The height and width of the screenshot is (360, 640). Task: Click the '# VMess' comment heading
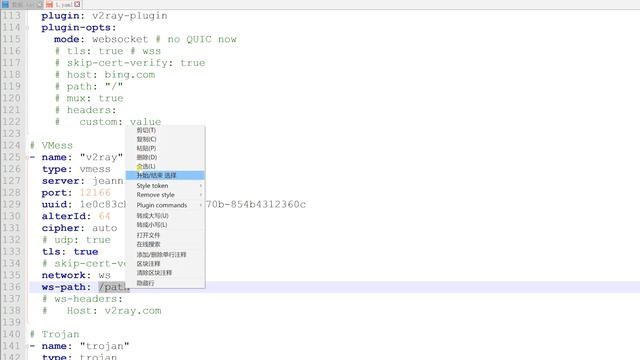[51, 145]
